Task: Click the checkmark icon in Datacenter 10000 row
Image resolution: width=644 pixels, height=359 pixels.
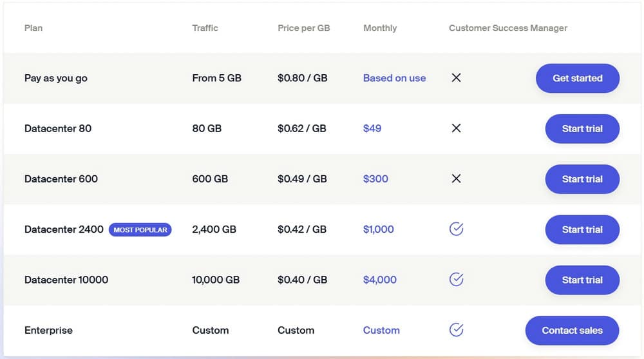Action: pyautogui.click(x=457, y=279)
